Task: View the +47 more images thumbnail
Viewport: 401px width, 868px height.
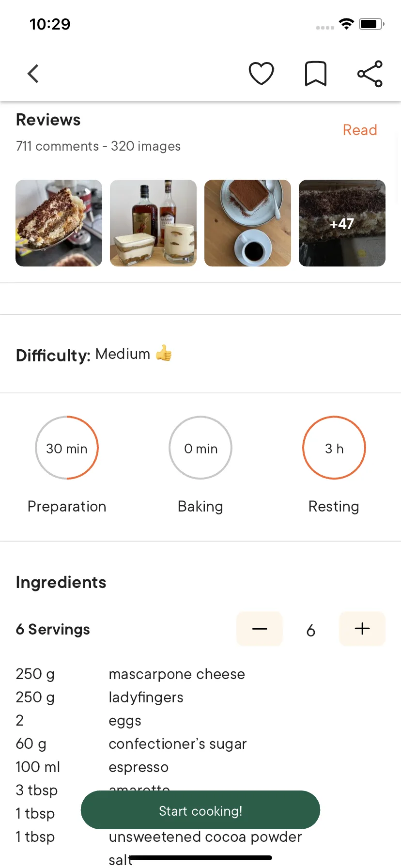Action: (342, 223)
